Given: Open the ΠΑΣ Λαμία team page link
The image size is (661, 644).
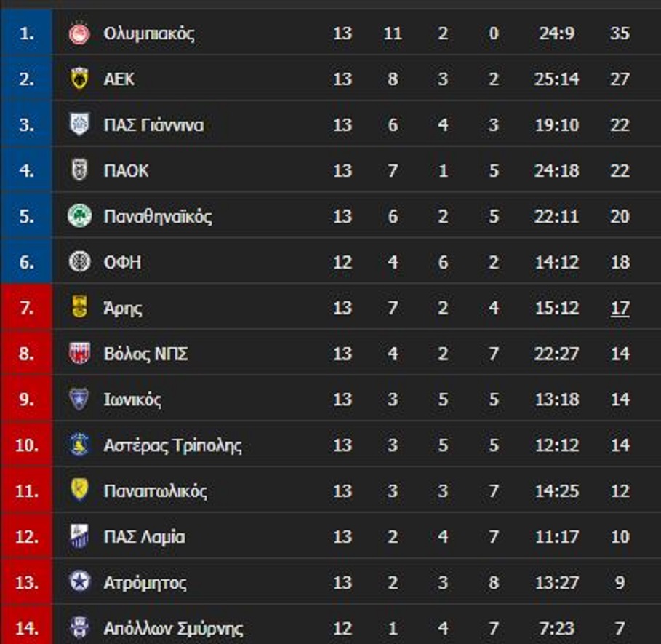Looking at the screenshot, I should [x=144, y=537].
